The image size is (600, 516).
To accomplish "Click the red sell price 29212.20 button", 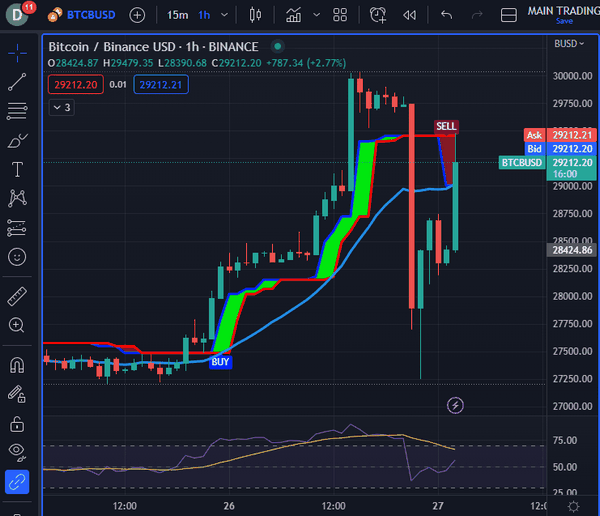I will pyautogui.click(x=76, y=85).
